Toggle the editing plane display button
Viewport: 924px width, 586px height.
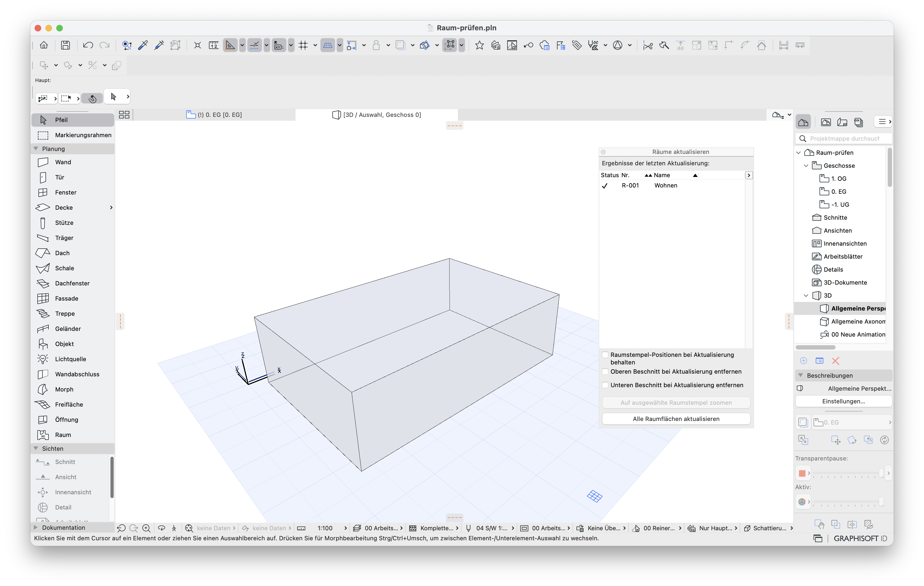click(x=327, y=45)
